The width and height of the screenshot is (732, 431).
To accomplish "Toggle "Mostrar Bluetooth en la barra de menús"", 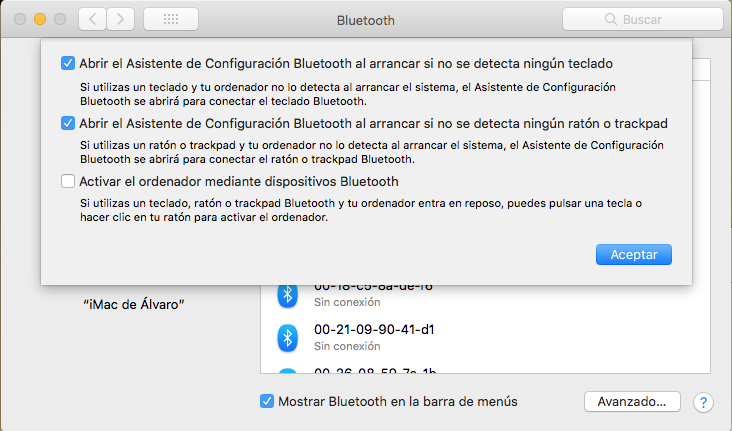I will point(267,402).
